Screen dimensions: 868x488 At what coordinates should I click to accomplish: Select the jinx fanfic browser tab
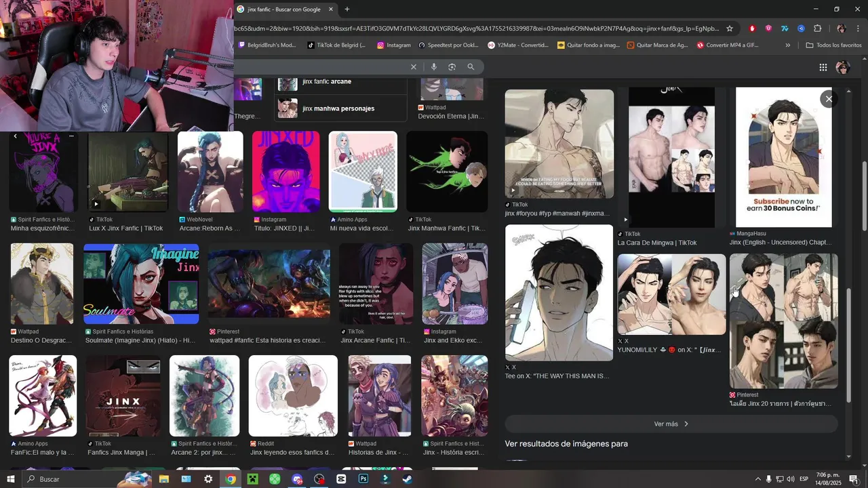(x=285, y=9)
